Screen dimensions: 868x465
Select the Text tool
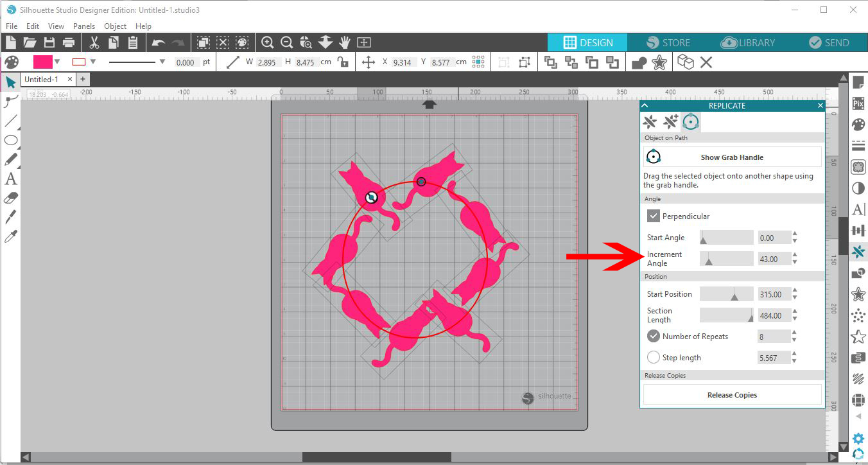tap(10, 179)
